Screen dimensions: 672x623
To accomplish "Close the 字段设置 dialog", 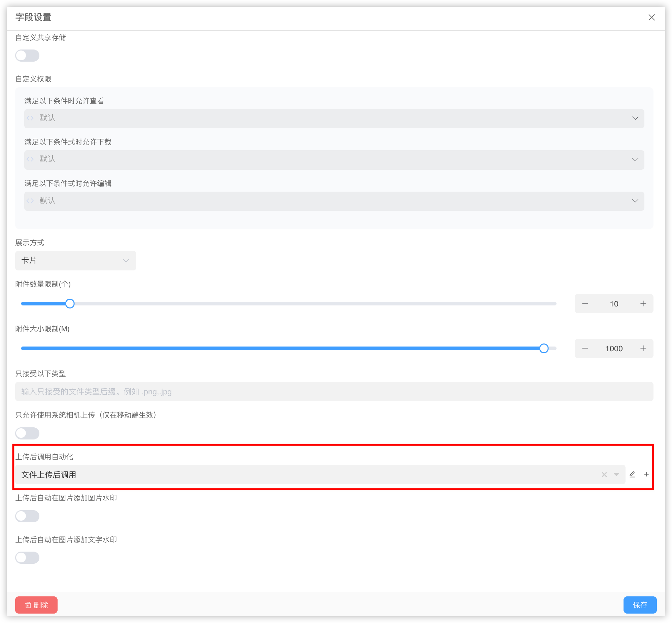I will click(651, 17).
